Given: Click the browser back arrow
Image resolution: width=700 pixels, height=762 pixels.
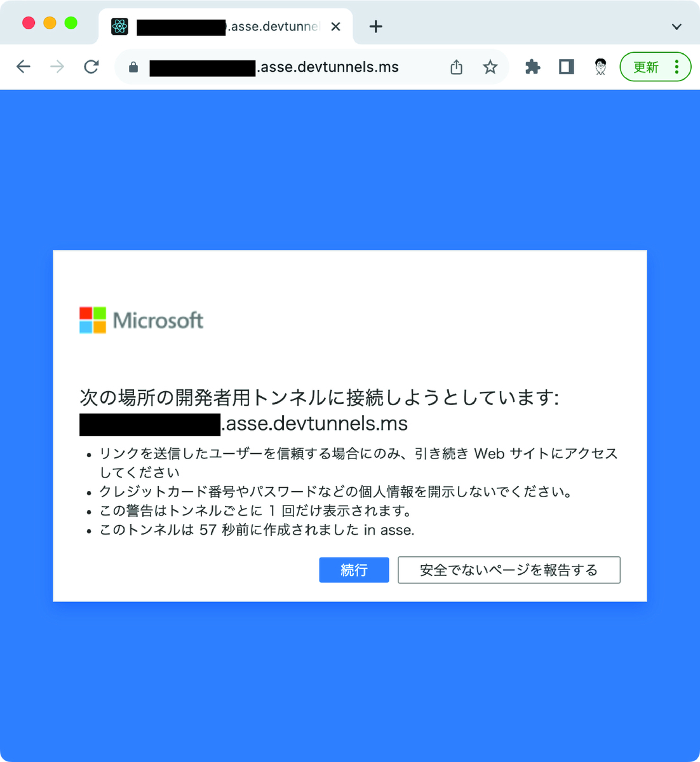Looking at the screenshot, I should click(24, 67).
